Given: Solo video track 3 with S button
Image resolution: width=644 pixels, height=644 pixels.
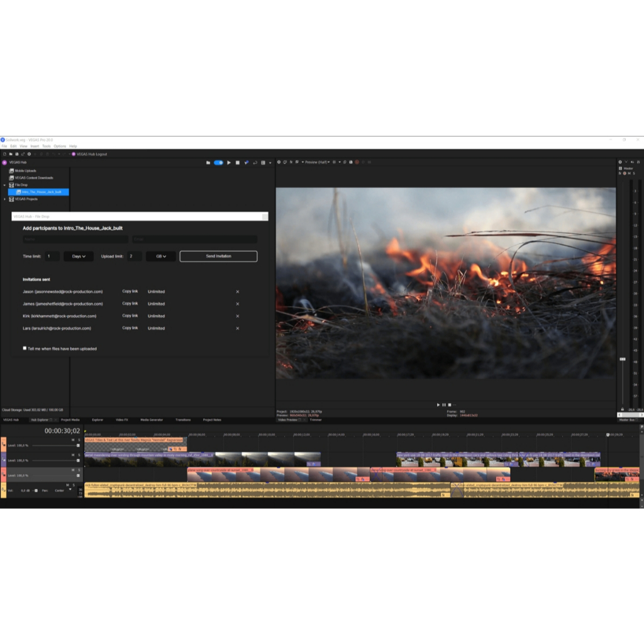Looking at the screenshot, I should click(x=79, y=470).
